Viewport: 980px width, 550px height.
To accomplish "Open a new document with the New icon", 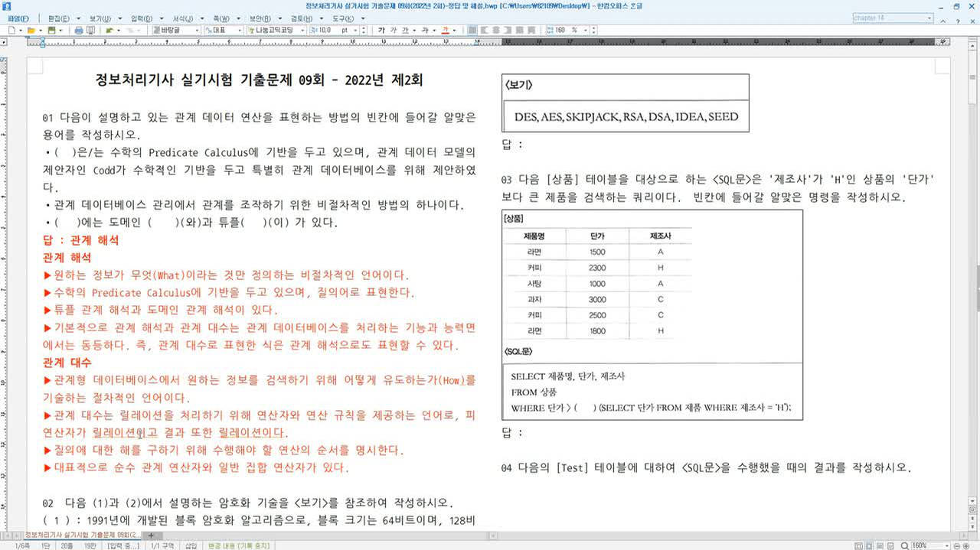I will coord(10,31).
